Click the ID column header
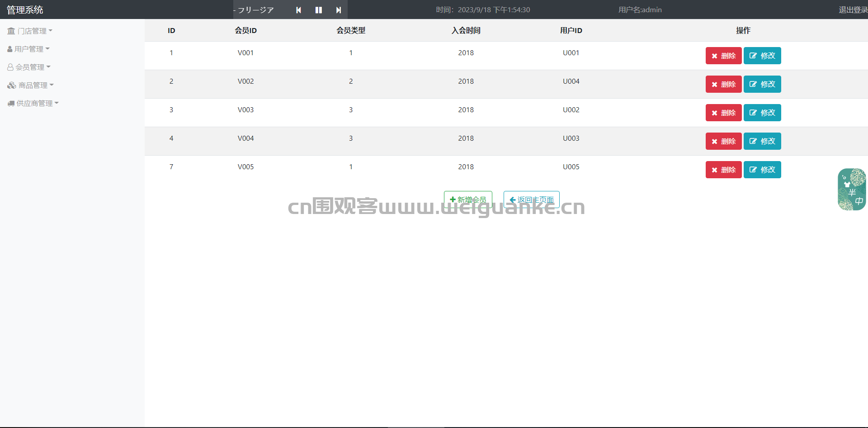The image size is (868, 428). pyautogui.click(x=171, y=30)
